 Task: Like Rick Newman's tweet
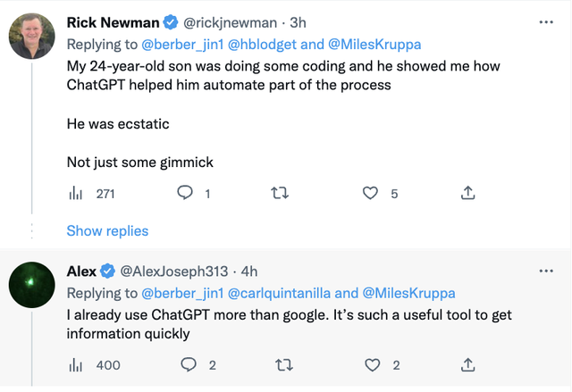370,193
